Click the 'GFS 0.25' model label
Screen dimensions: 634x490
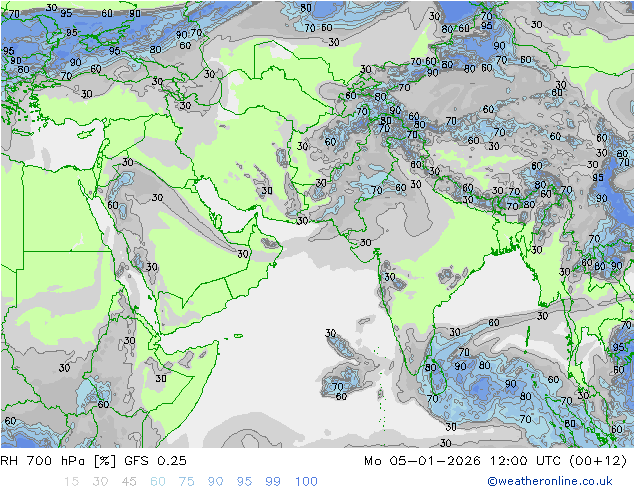coord(155,461)
